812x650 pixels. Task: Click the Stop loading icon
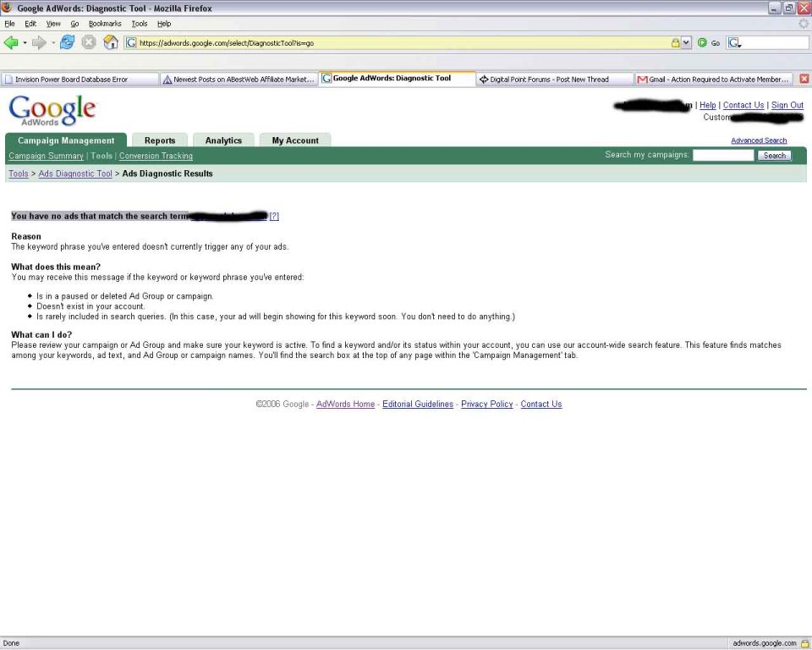pyautogui.click(x=89, y=42)
